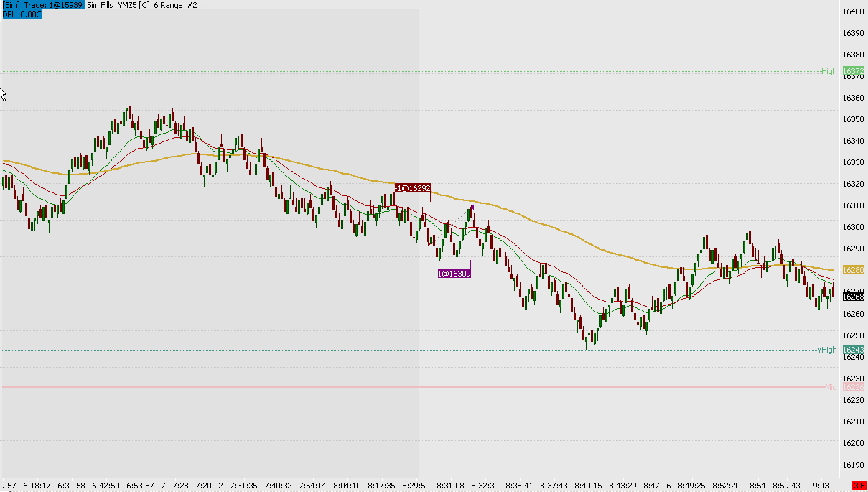This screenshot has height=492, width=868.
Task: Click the gold 16280 moving average tag
Action: (x=853, y=270)
